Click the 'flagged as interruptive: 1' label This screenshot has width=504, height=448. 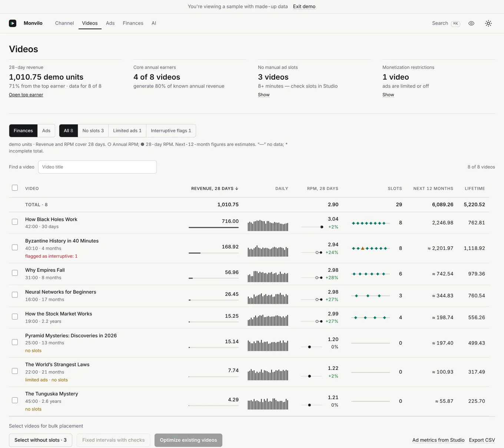(51, 256)
